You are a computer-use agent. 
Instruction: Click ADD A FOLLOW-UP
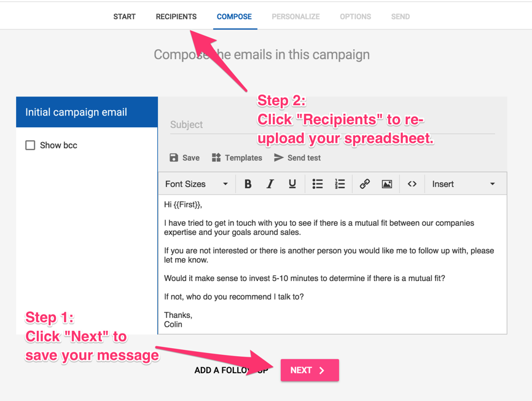coord(232,370)
